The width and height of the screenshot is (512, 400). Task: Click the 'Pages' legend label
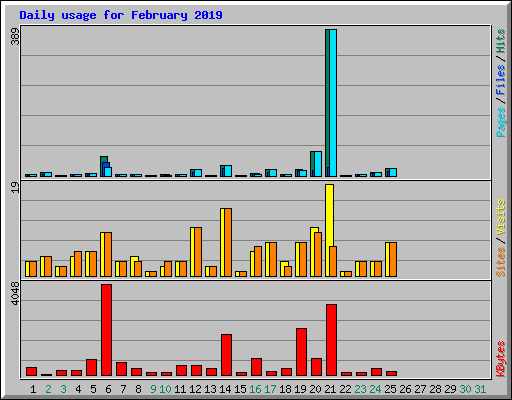(x=500, y=122)
